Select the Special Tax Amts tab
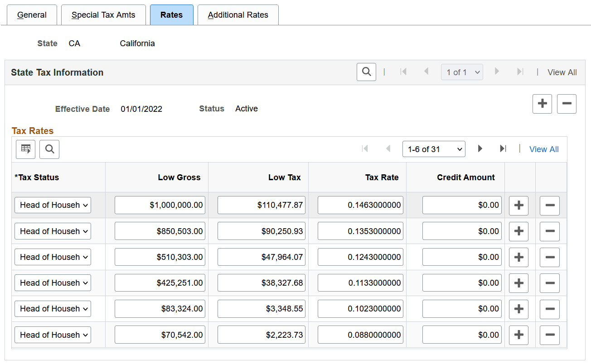 (103, 14)
